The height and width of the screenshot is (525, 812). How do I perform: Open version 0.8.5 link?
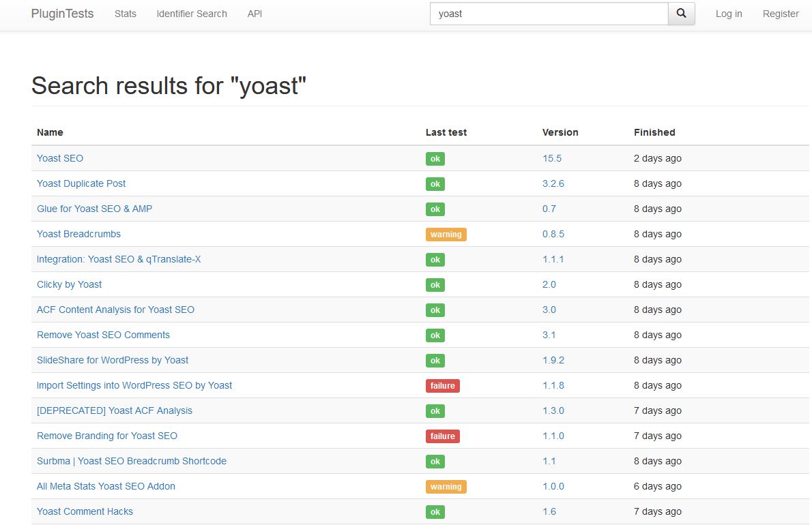(553, 234)
